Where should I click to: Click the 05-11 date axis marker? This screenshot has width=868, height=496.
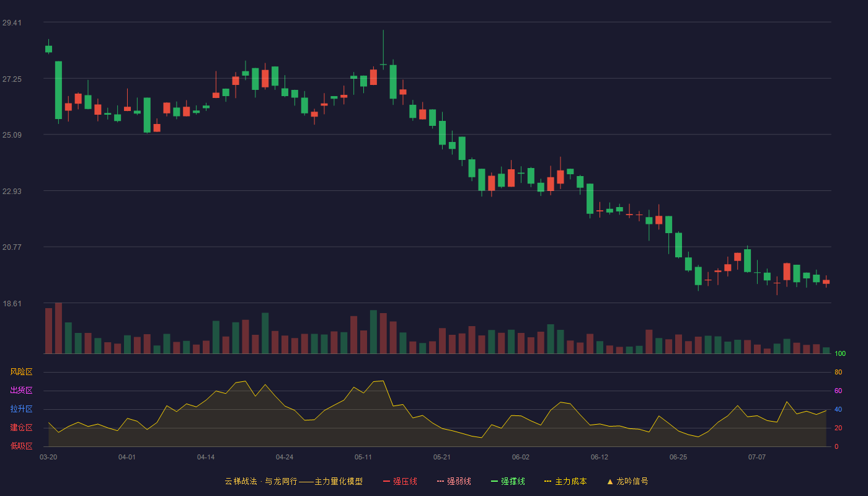coord(363,457)
